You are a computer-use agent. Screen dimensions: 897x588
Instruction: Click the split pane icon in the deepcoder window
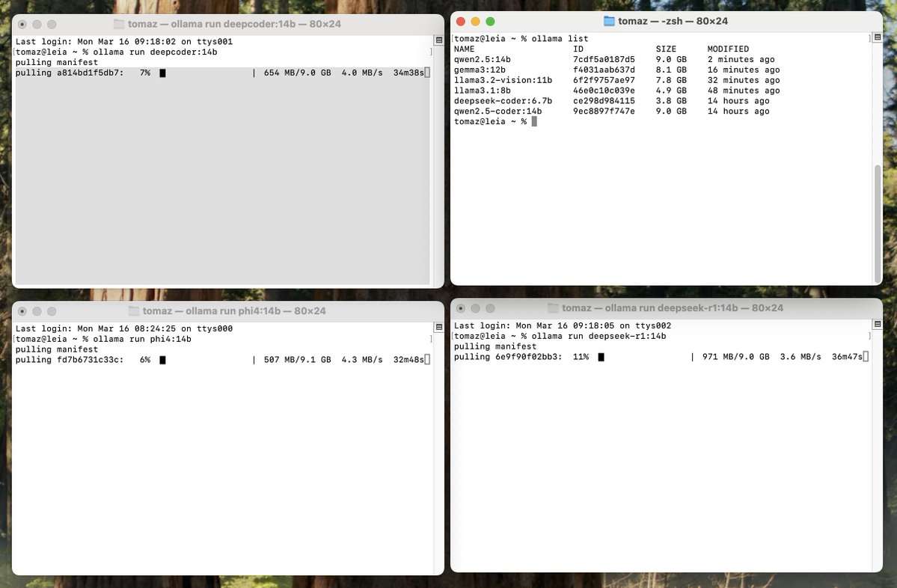tap(439, 40)
